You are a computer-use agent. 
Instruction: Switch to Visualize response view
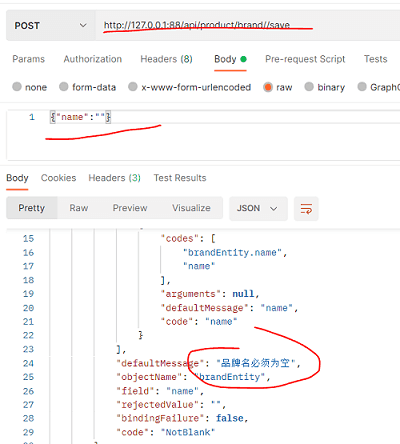(191, 208)
